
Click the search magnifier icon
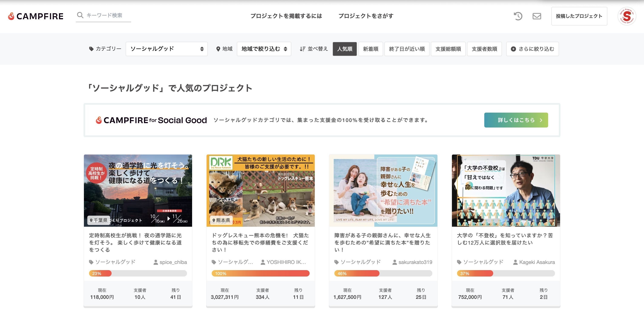(x=80, y=15)
